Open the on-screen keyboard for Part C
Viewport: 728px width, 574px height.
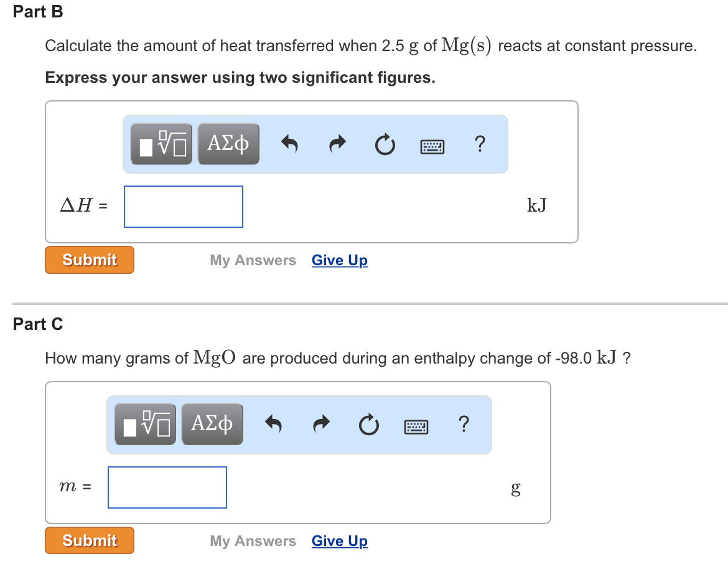point(416,426)
